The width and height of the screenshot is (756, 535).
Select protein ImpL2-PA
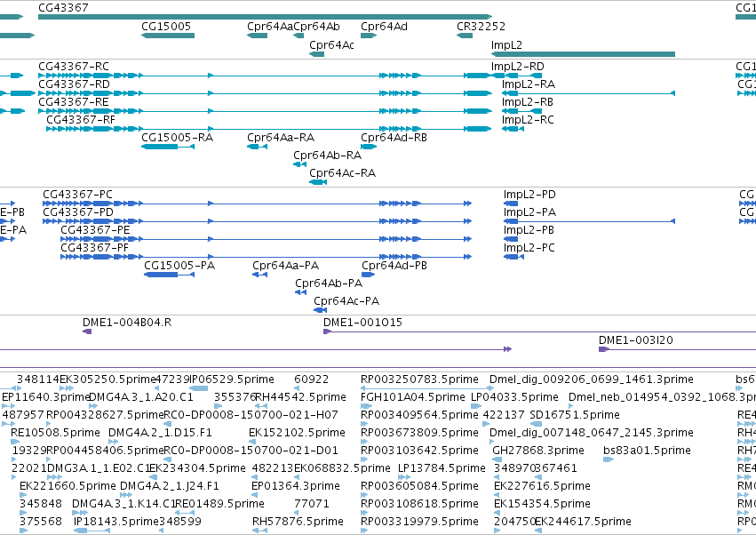[589, 221]
